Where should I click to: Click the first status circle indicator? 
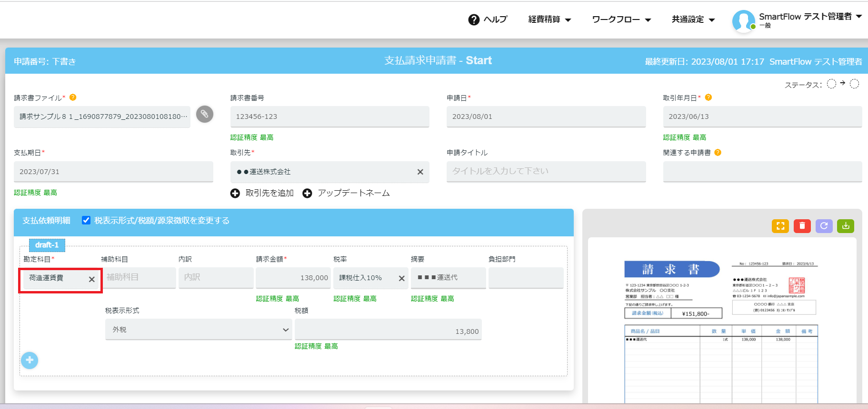tap(831, 84)
